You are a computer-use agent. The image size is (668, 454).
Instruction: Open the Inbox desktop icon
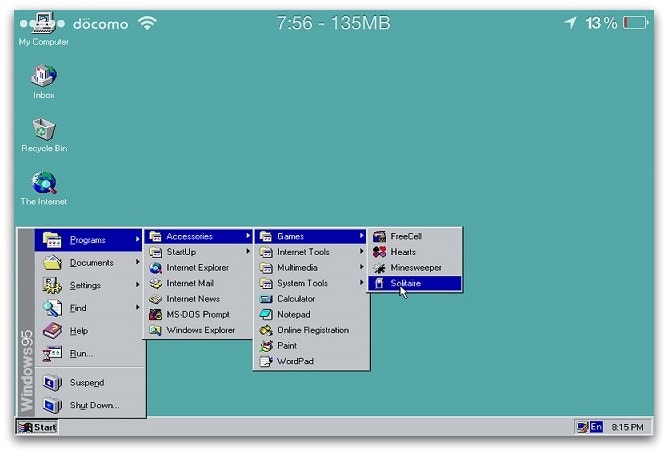[x=44, y=82]
